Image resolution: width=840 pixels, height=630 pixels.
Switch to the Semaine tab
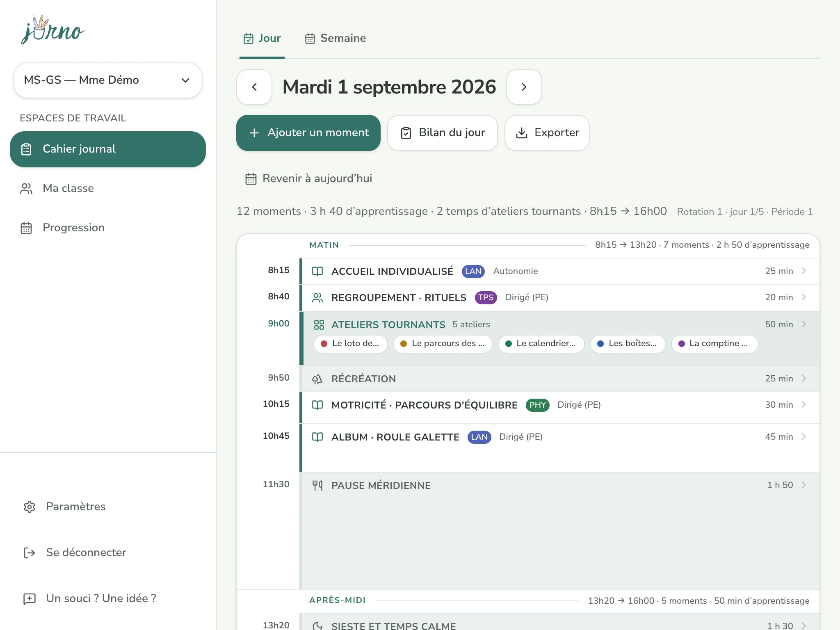point(336,39)
